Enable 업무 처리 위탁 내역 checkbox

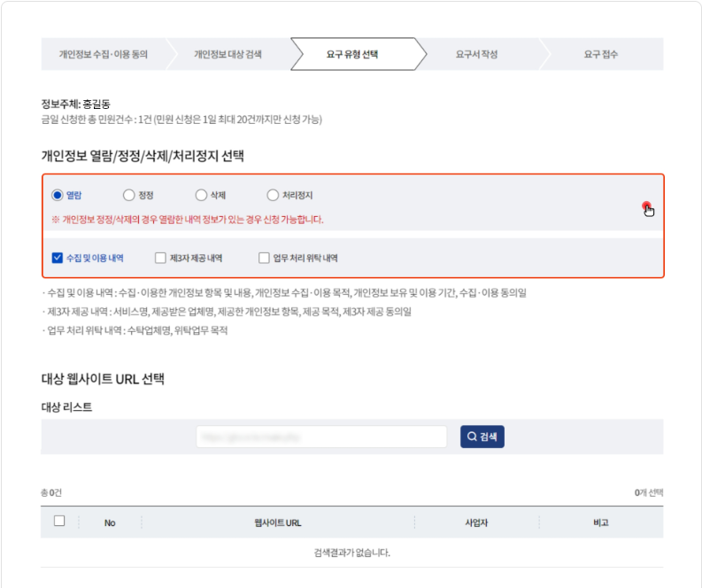(x=264, y=258)
